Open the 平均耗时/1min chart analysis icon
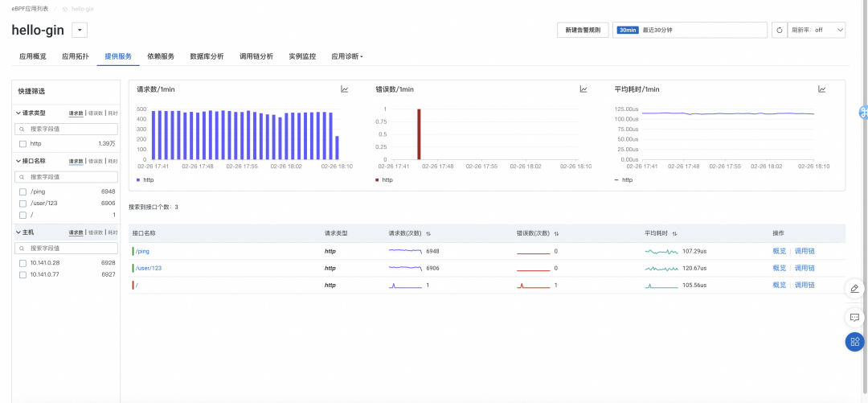868x403 pixels. (822, 89)
